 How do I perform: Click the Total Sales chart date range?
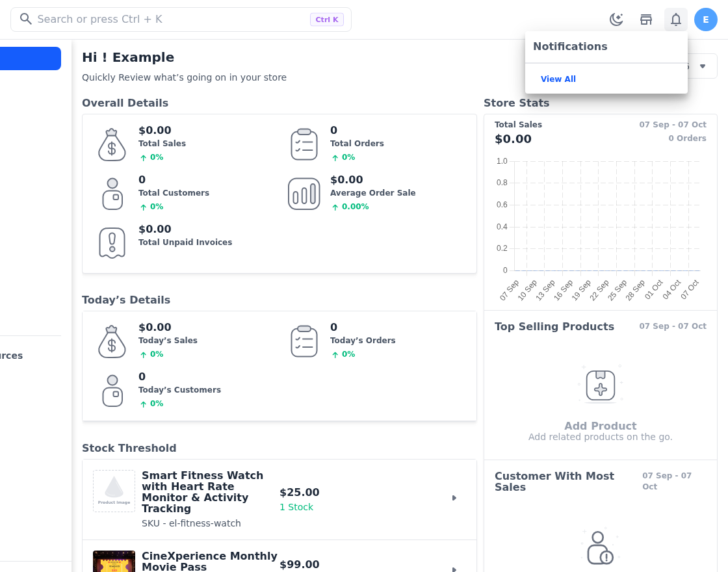click(x=673, y=124)
